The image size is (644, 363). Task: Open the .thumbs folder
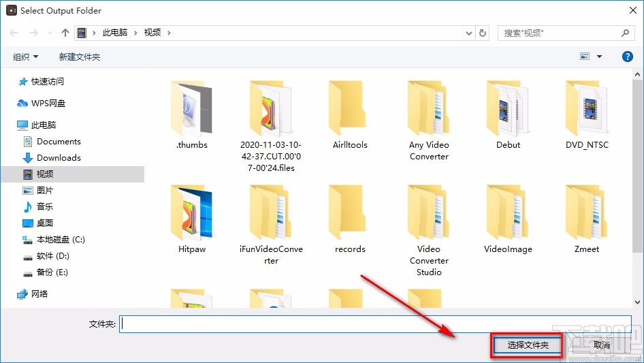191,114
